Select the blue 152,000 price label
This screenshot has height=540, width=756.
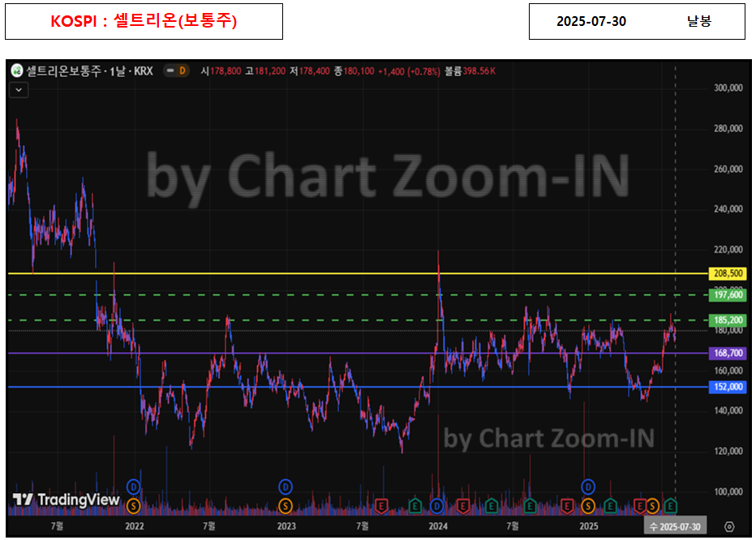728,387
